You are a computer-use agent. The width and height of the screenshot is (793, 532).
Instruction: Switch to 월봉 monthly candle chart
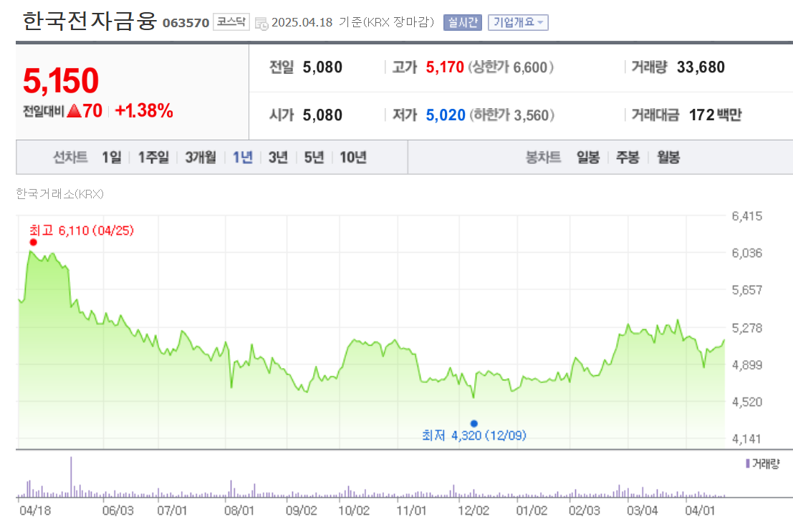(x=668, y=158)
